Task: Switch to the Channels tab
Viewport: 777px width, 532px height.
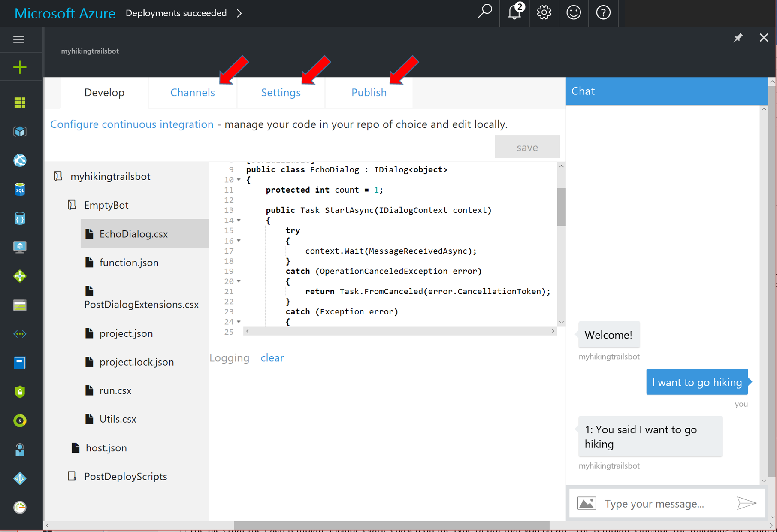Action: pos(193,92)
